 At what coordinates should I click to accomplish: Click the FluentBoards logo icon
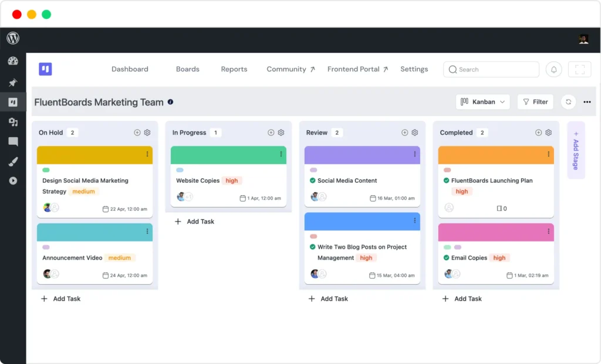pyautogui.click(x=45, y=69)
